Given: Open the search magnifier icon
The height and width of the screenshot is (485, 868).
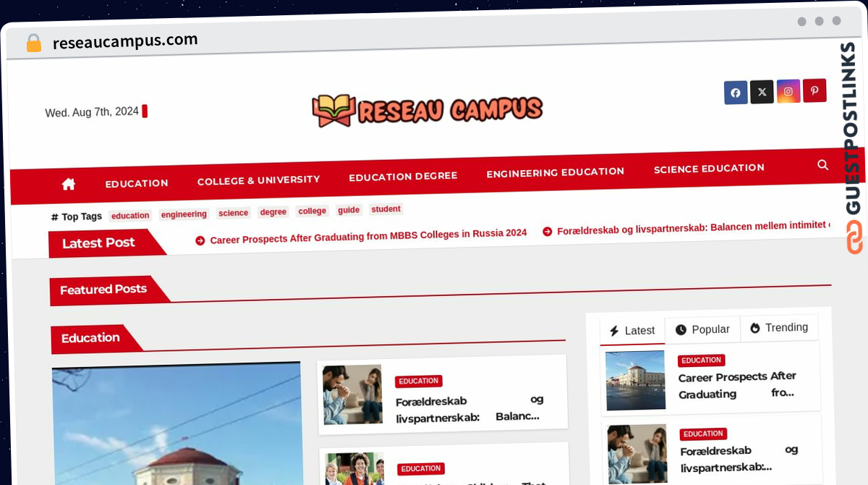Looking at the screenshot, I should 822,165.
